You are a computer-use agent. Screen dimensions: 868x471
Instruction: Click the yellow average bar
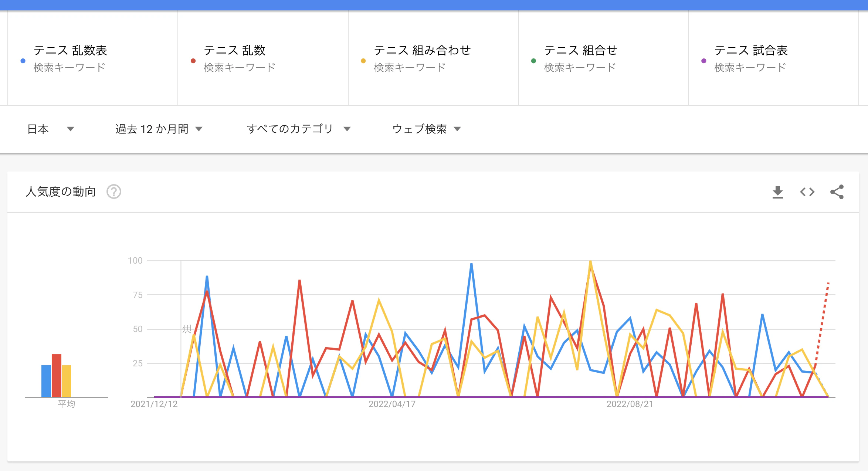tap(67, 381)
